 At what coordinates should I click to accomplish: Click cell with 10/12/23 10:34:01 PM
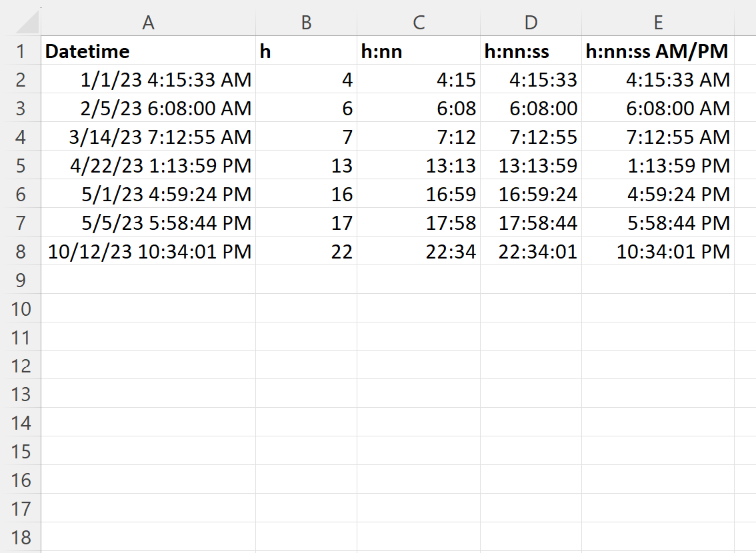(x=148, y=251)
